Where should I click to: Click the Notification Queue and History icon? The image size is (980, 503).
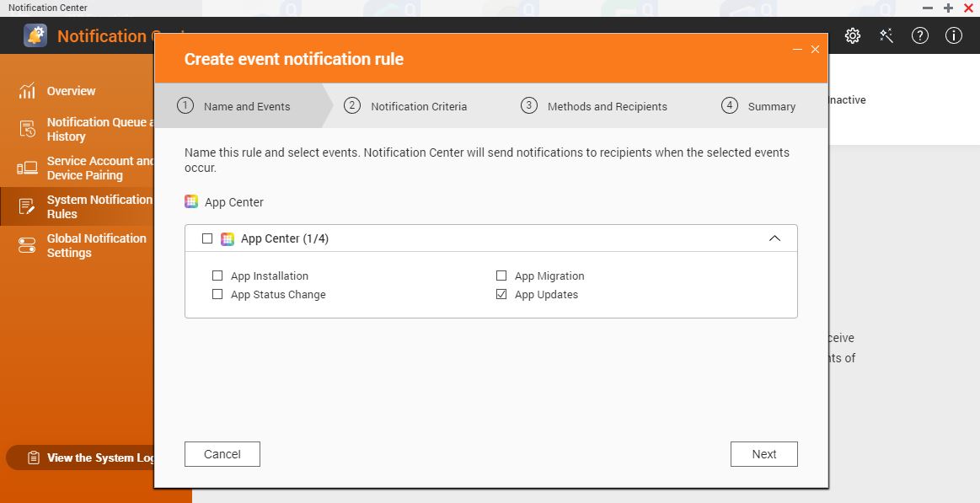click(27, 129)
